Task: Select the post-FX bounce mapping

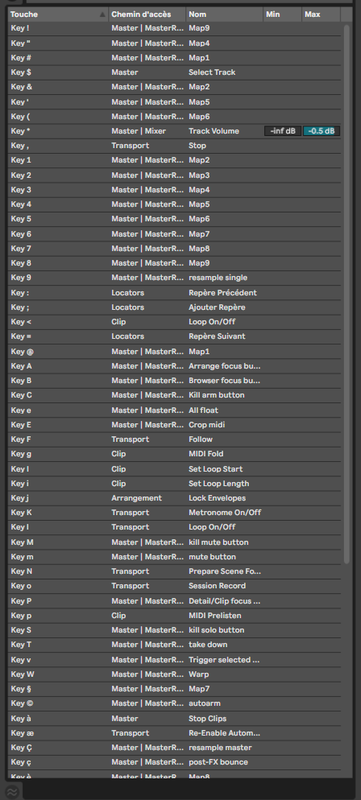Action: (218, 762)
